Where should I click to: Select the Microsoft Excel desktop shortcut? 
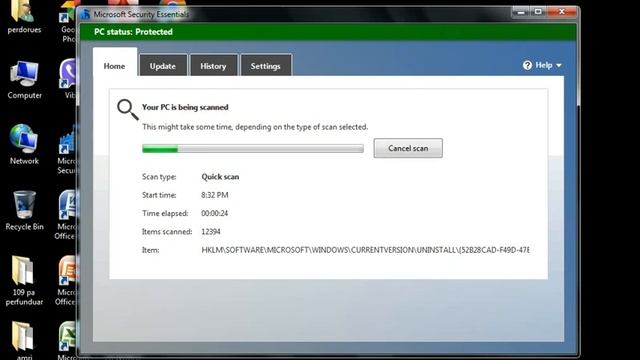click(68, 340)
